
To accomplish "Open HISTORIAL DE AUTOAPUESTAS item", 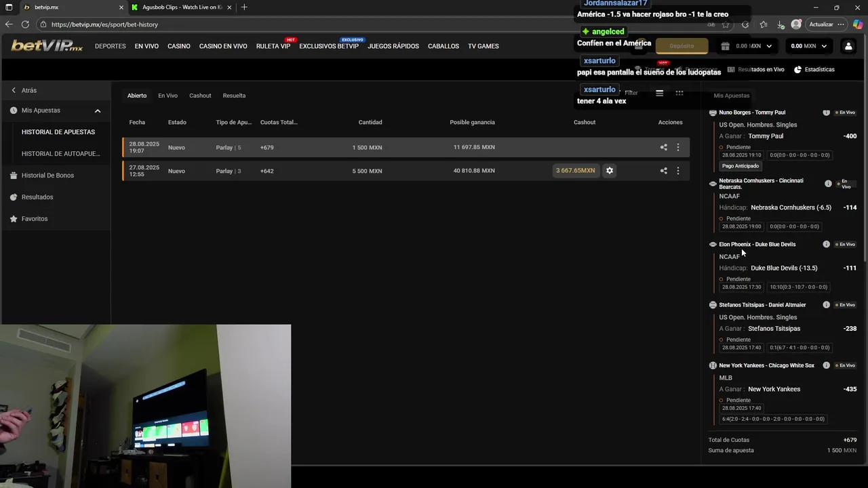I will click(x=60, y=154).
